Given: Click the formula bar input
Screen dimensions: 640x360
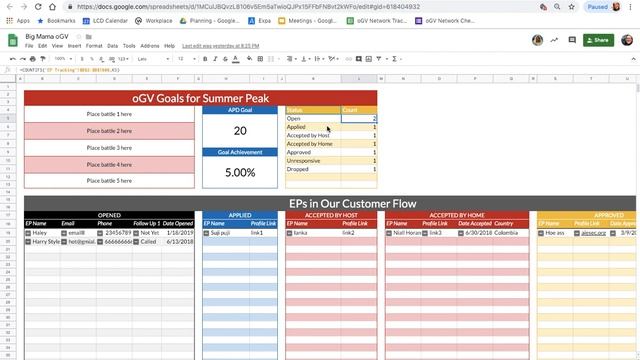Looking at the screenshot, I should click(x=327, y=70).
